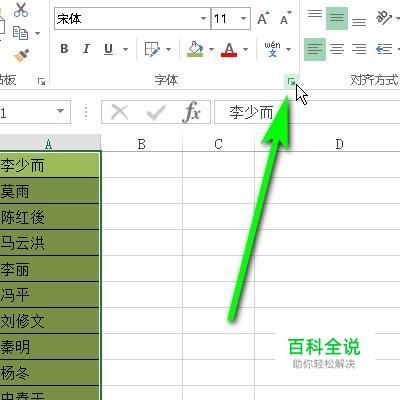Select left horizontal alignment
400x400 pixels.
[315, 49]
